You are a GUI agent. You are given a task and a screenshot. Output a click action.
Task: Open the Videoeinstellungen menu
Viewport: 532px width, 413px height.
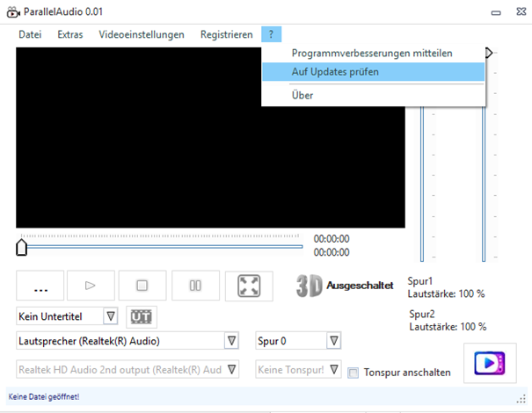tap(142, 34)
